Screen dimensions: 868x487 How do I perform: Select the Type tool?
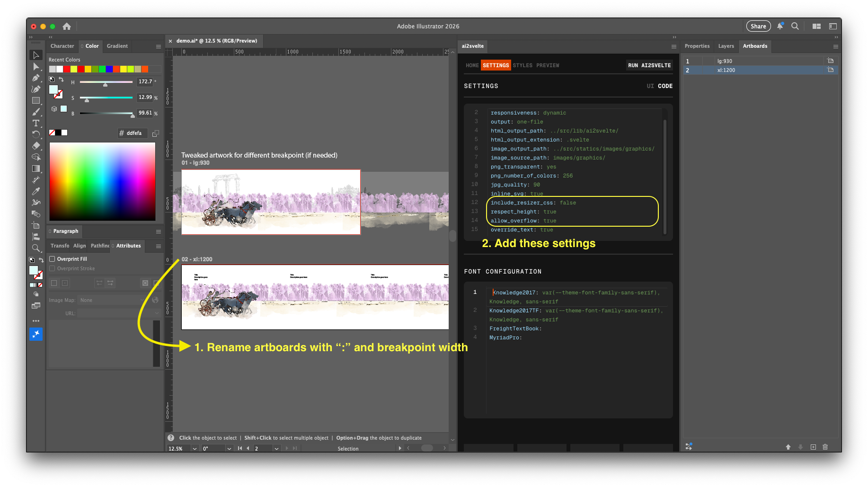pos(36,123)
